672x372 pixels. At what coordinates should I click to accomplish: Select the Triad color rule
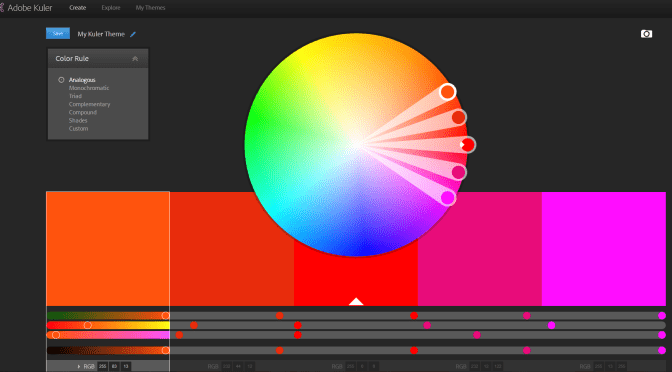click(x=75, y=96)
